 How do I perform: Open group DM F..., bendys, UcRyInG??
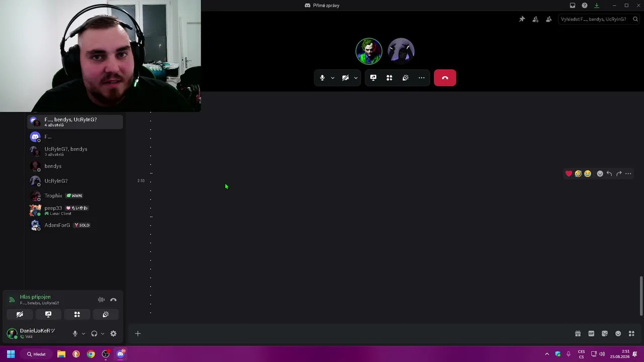pyautogui.click(x=75, y=122)
